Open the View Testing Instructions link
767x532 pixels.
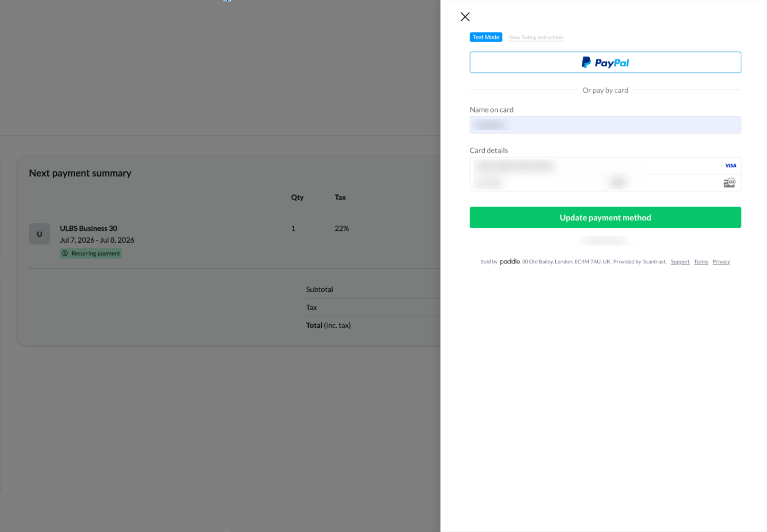point(536,37)
